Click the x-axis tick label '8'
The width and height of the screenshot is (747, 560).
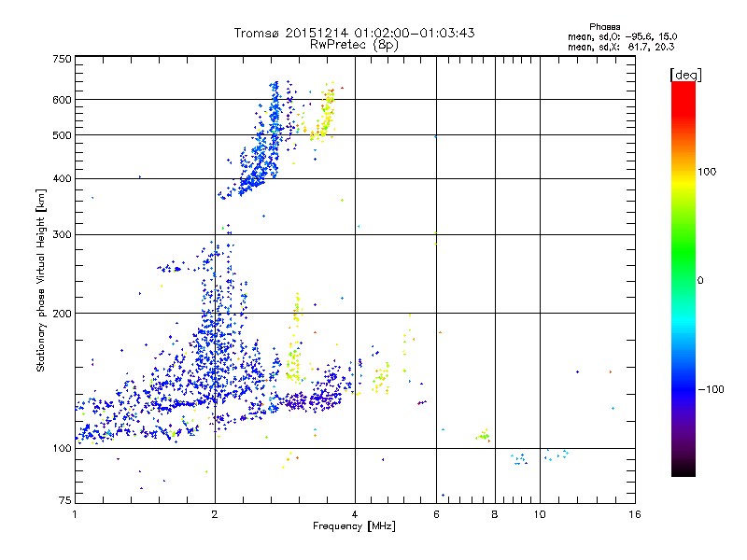click(x=495, y=514)
